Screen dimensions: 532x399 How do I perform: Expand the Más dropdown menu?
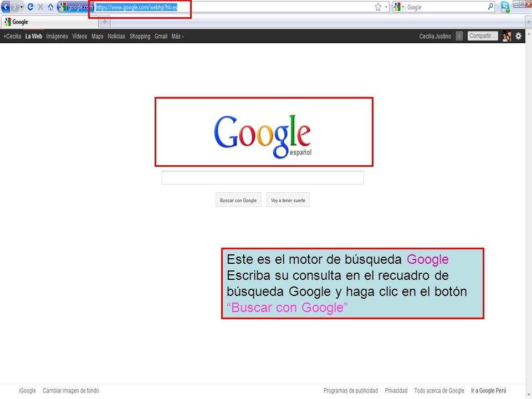tap(177, 37)
